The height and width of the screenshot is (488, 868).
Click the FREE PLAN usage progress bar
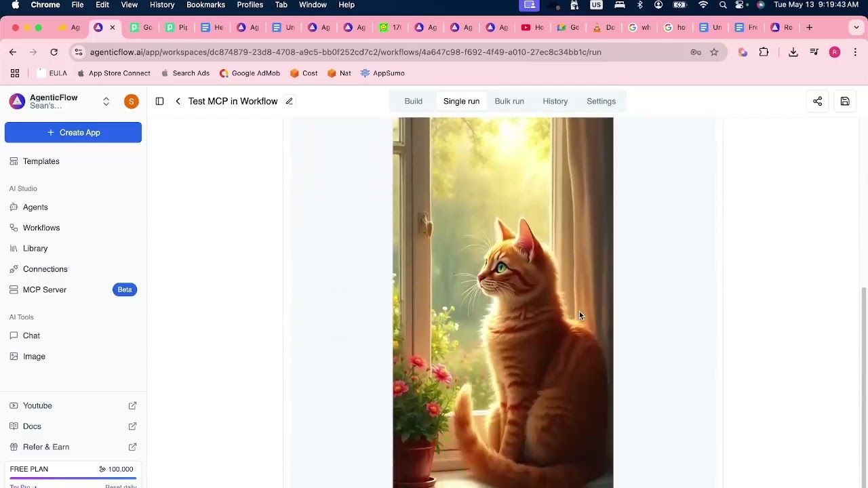(x=73, y=479)
